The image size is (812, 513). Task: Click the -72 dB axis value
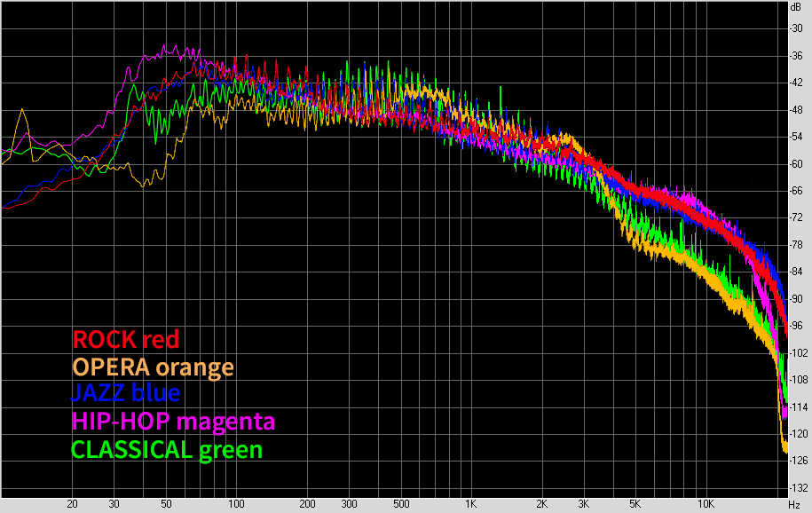coord(796,217)
